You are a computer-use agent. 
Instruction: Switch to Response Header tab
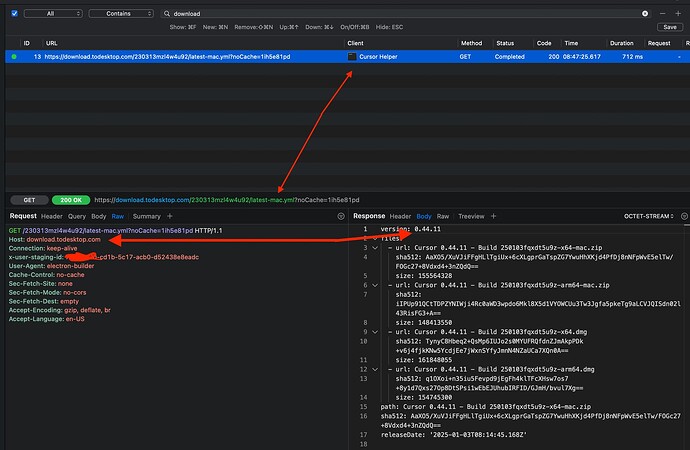pos(400,216)
